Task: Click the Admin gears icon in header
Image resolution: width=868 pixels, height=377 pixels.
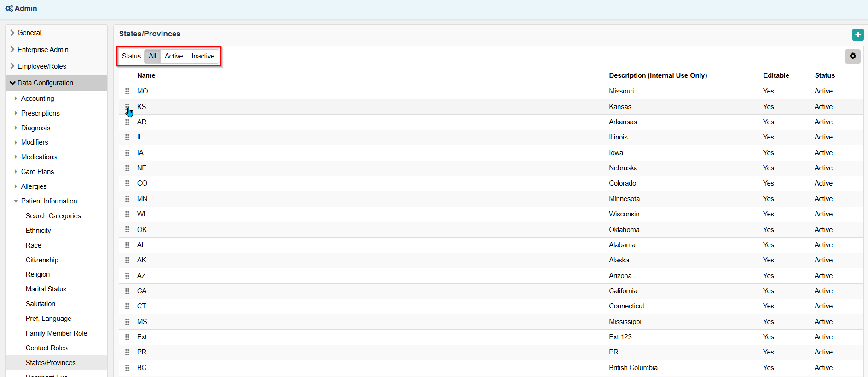Action: coord(9,9)
